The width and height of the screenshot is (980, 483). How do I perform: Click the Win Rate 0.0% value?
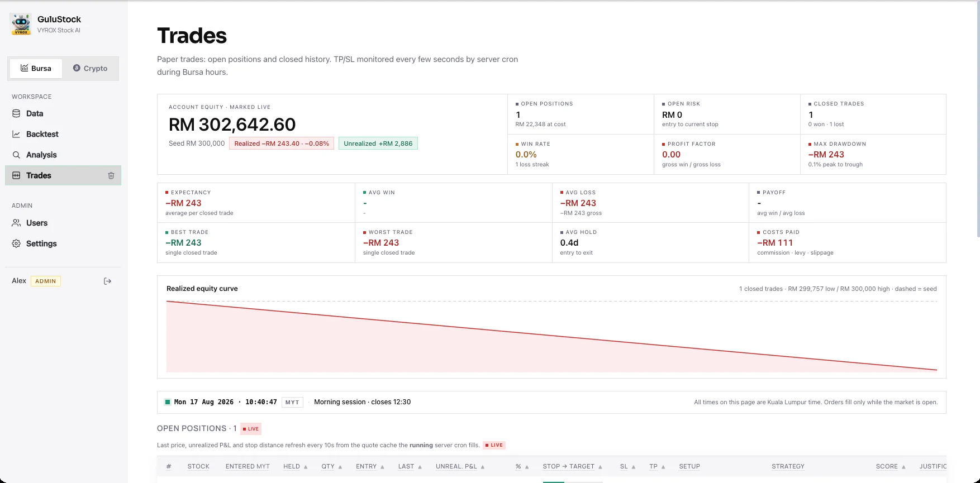(x=526, y=155)
